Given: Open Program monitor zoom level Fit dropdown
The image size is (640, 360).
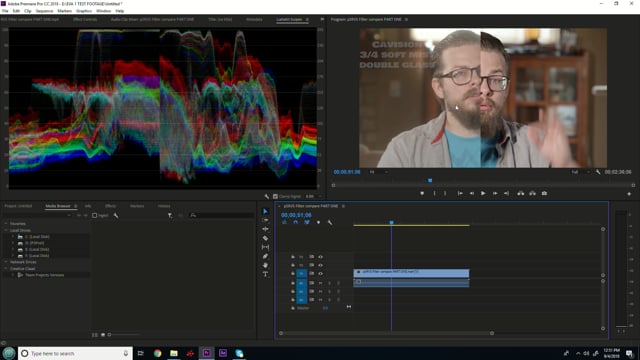Looking at the screenshot, I should [x=378, y=172].
